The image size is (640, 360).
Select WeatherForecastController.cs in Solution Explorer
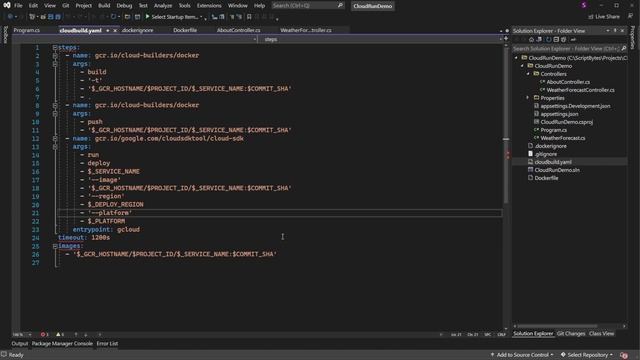580,90
